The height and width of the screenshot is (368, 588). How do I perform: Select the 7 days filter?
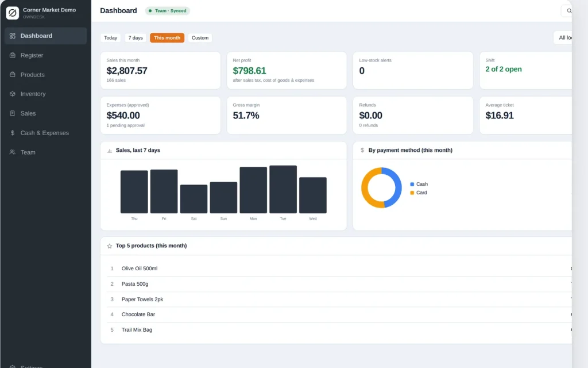[x=136, y=37]
